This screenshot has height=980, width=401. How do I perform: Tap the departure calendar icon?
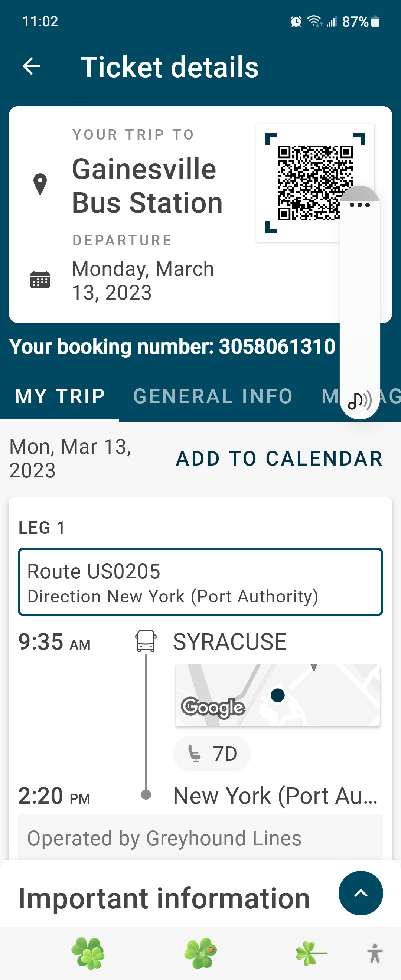[40, 280]
